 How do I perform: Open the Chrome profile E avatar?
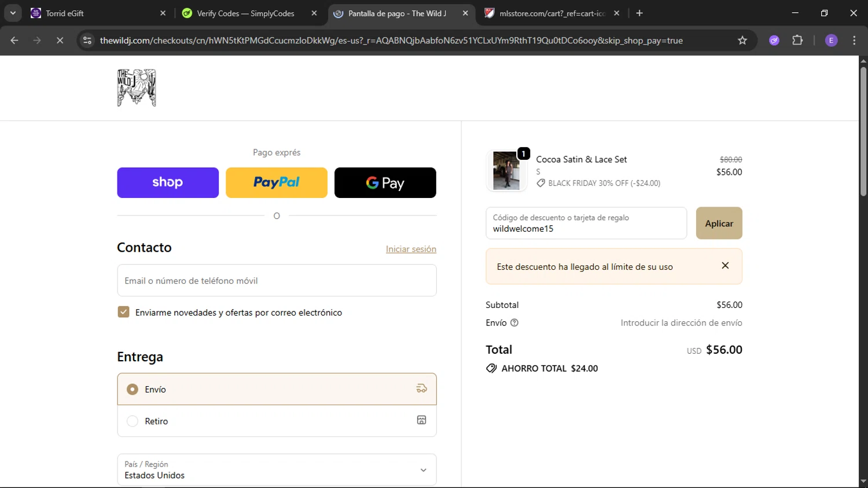831,41
